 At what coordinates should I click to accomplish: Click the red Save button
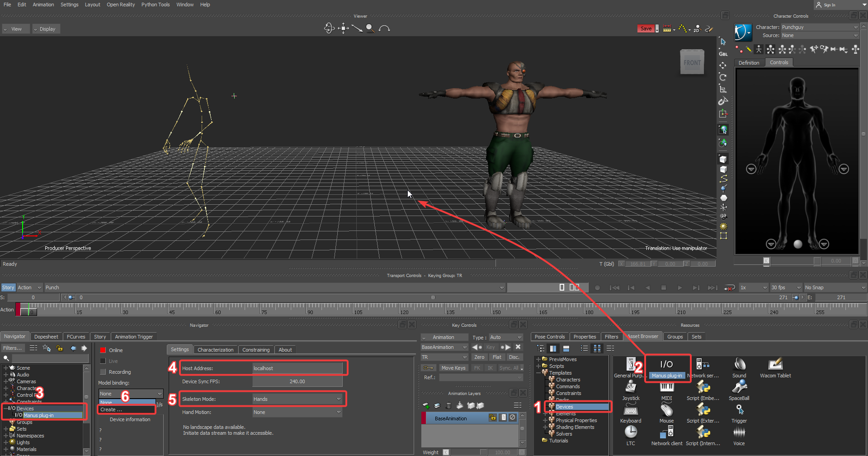point(646,28)
